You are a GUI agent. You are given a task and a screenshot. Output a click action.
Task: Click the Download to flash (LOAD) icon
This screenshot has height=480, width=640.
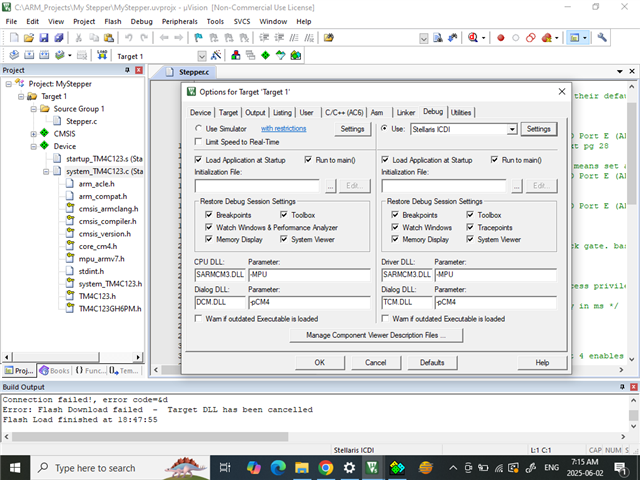tap(103, 56)
